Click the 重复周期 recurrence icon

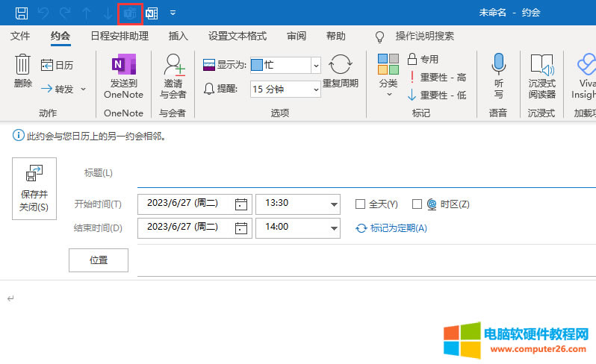click(340, 64)
